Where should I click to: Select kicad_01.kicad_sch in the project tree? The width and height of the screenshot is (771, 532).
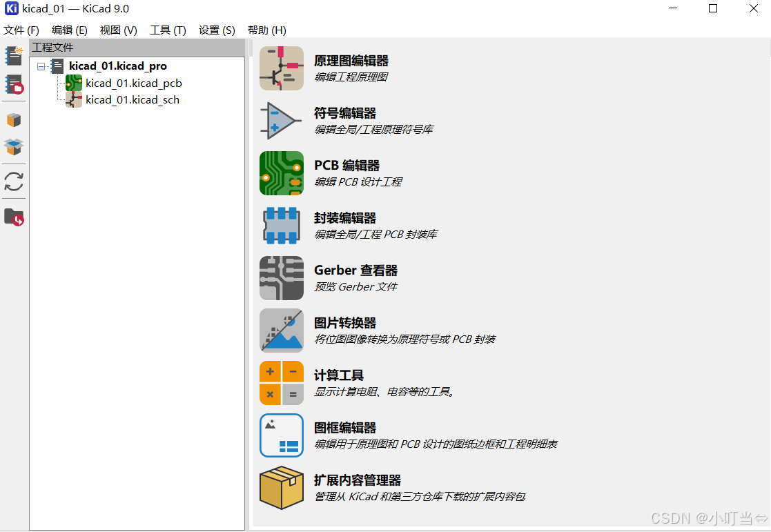coord(133,100)
